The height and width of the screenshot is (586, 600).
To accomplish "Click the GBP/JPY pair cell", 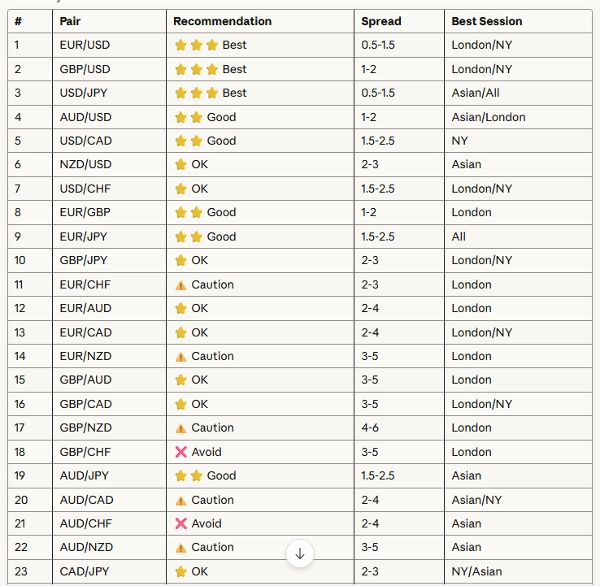I will (x=85, y=261).
